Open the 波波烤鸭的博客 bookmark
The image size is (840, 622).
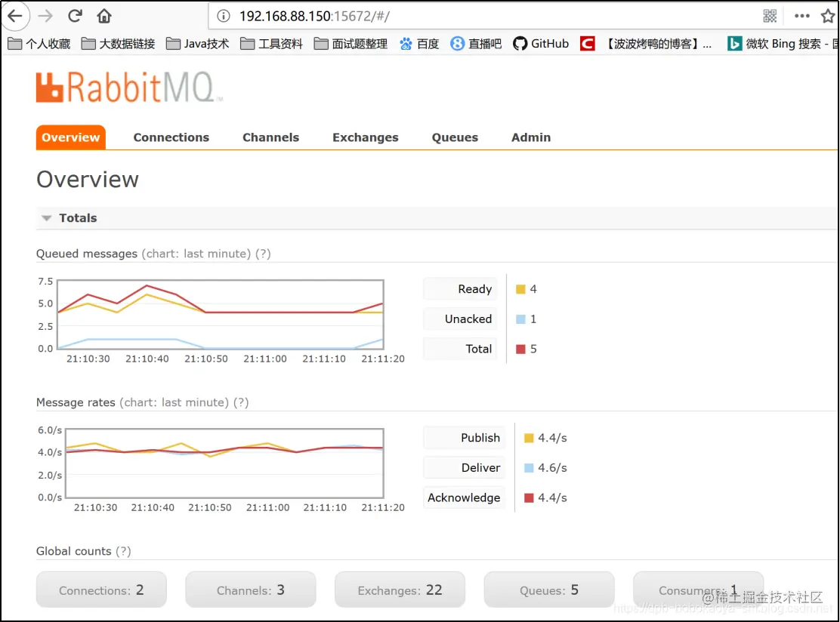(x=646, y=44)
